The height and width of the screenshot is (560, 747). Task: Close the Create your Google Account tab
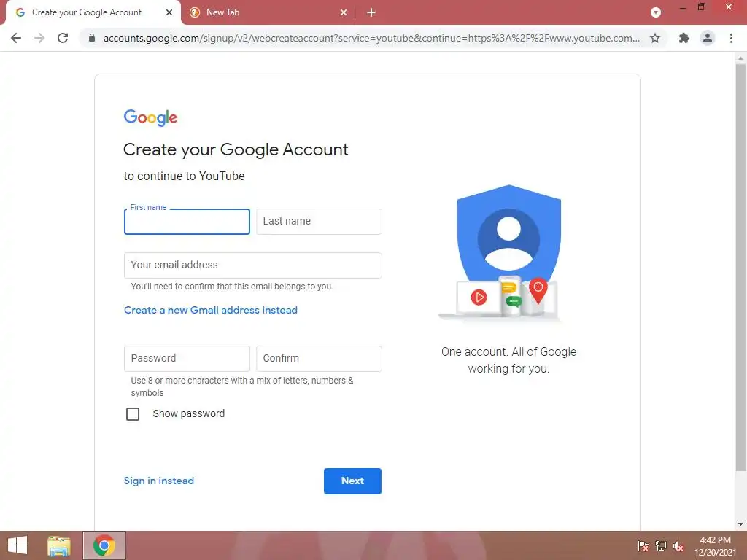pos(169,12)
